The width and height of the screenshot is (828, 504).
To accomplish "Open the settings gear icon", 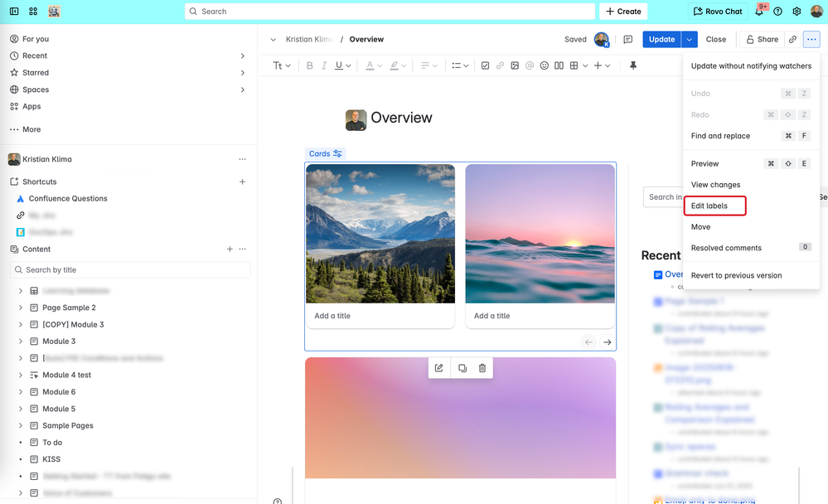I will (x=797, y=11).
